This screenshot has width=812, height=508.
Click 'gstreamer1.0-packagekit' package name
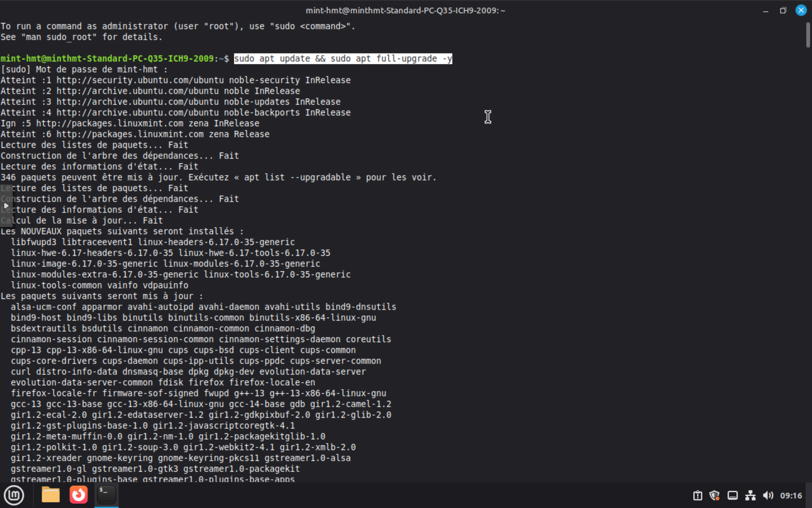[x=241, y=469]
